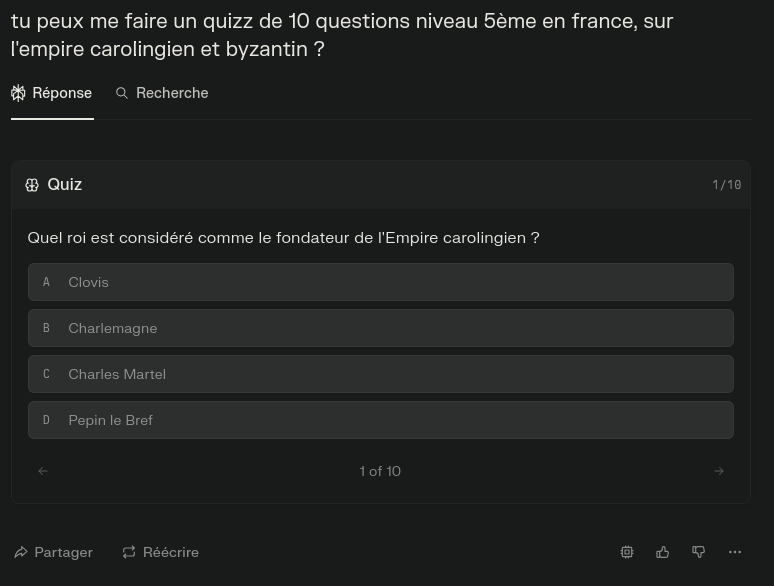
Task: Go to previous quiz question arrow
Action: [43, 471]
